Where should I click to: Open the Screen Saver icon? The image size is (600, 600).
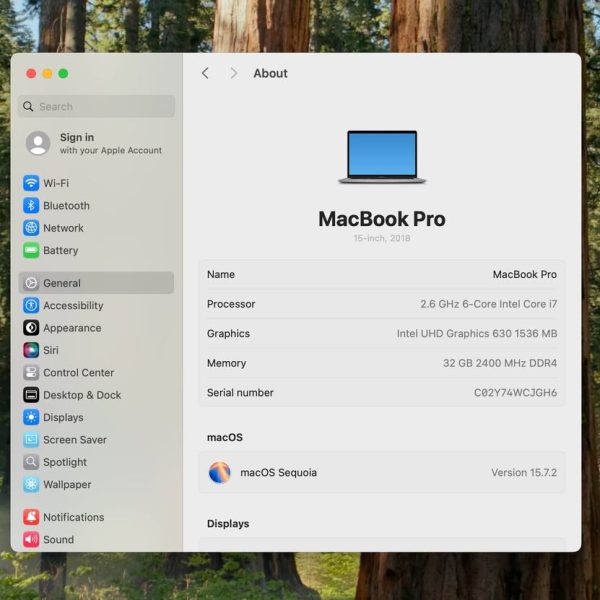[31, 440]
